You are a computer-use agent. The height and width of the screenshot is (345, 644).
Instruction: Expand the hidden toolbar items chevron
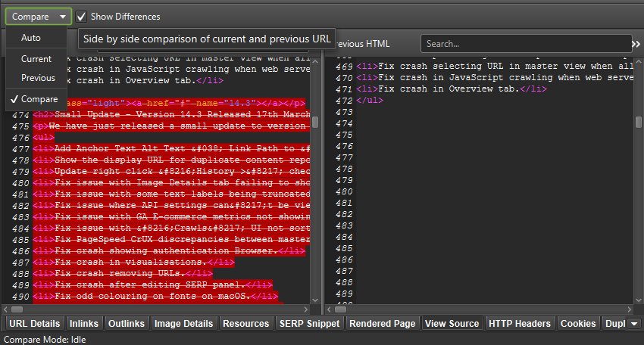click(x=636, y=44)
